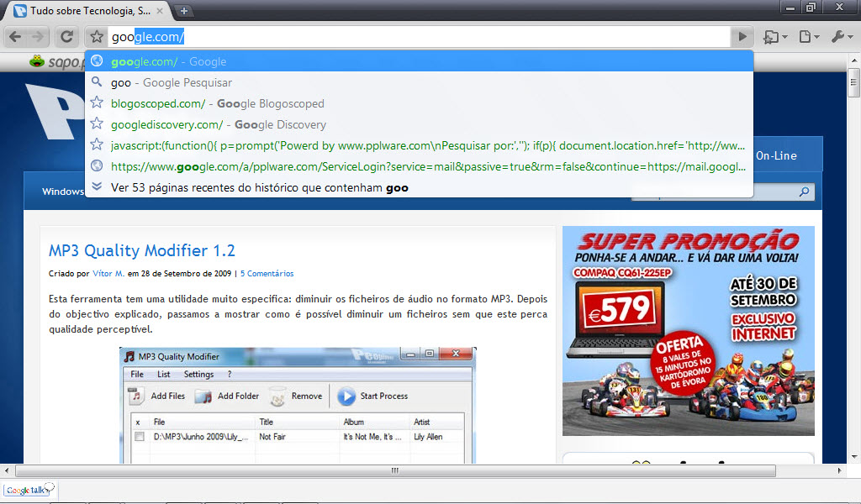The image size is (861, 504).
Task: Click the vertical scrollbar thumb
Action: 854,83
